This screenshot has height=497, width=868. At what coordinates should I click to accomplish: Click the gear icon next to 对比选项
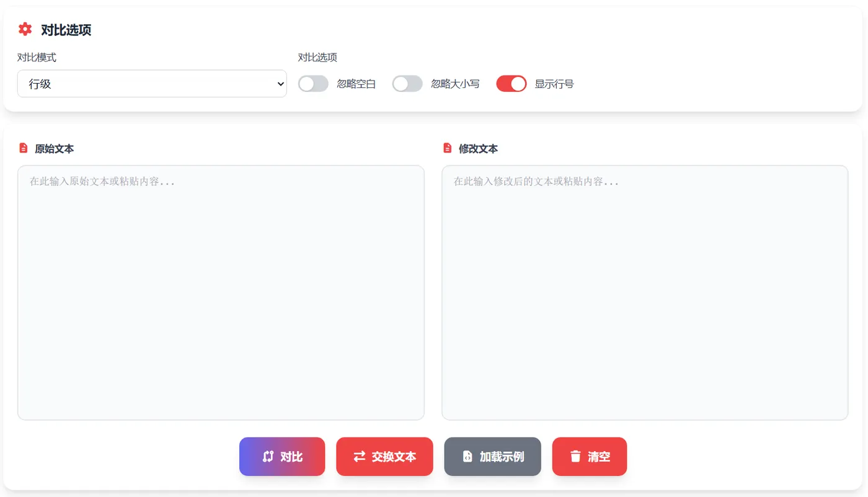pyautogui.click(x=24, y=29)
